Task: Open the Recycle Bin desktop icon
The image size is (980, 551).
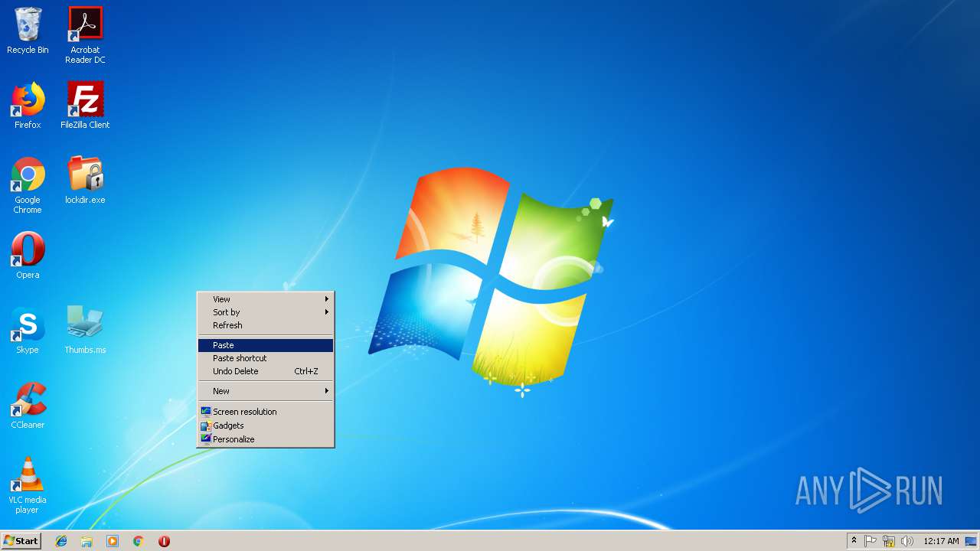Action: (x=28, y=31)
